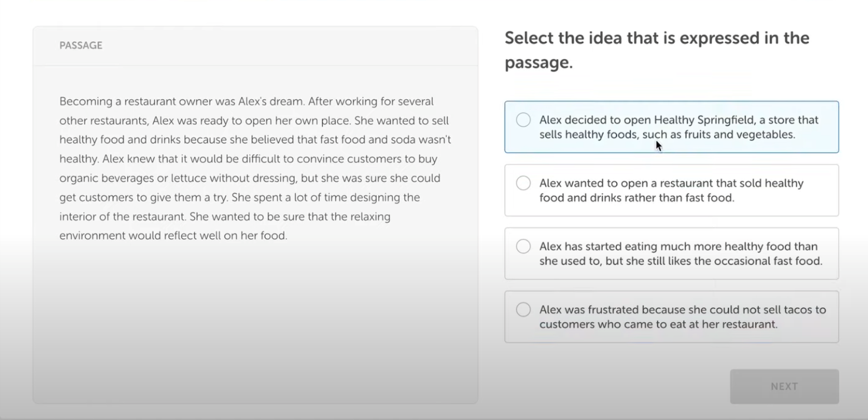Pick radio for 'occasional fast food' answer
The width and height of the screenshot is (868, 420).
pyautogui.click(x=524, y=246)
